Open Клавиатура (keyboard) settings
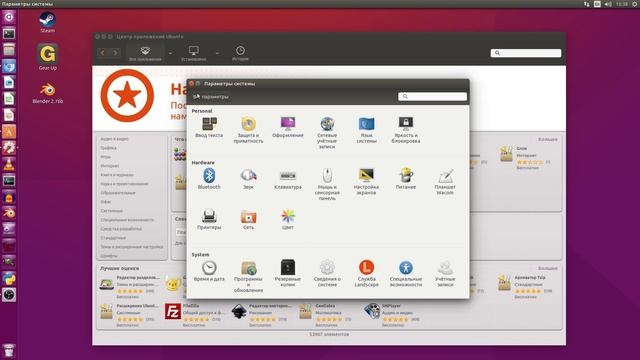The image size is (640, 360). pos(288,179)
